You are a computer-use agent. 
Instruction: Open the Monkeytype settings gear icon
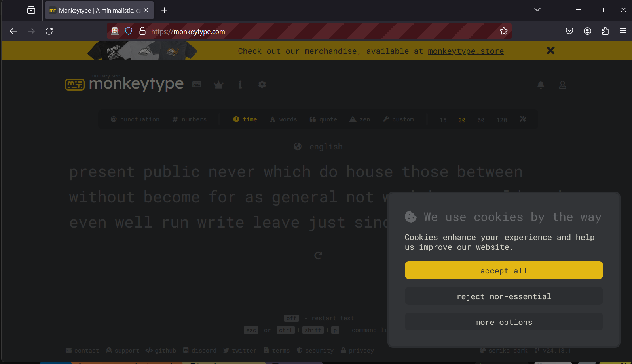(x=262, y=85)
